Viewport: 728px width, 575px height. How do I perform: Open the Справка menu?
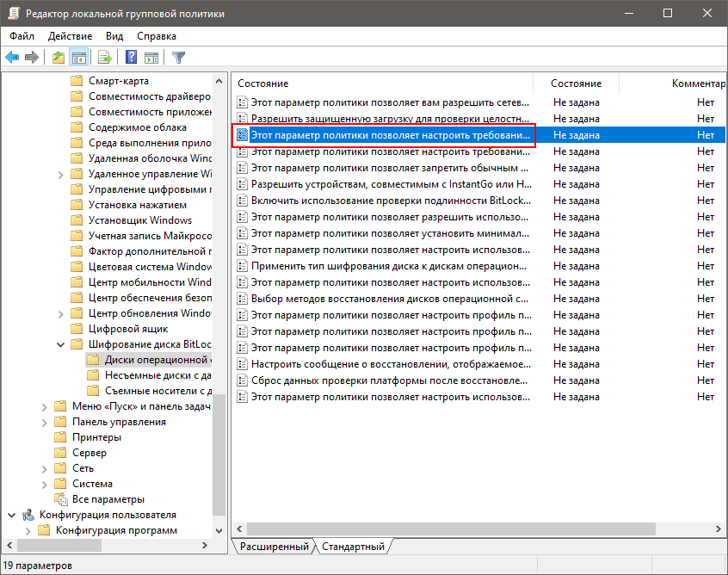[x=157, y=36]
